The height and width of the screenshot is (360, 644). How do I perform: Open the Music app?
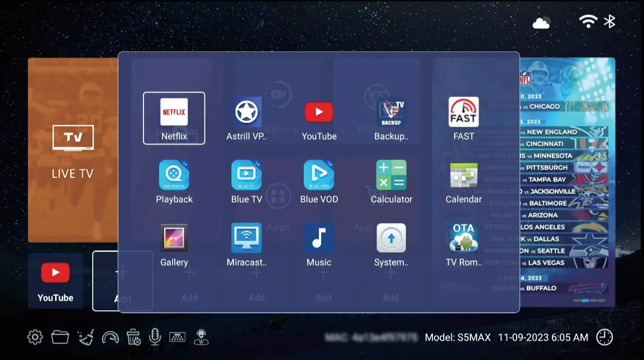coord(319,245)
